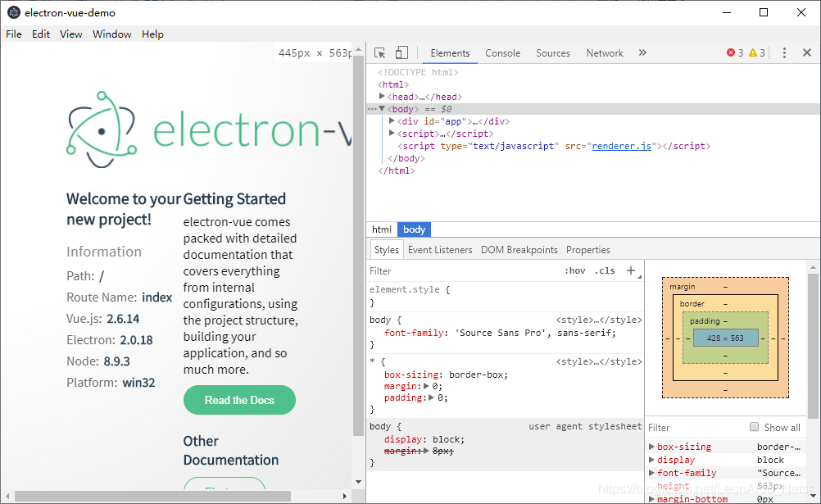Open DevTools three-dot customize menu
This screenshot has width=821, height=504.
click(784, 52)
